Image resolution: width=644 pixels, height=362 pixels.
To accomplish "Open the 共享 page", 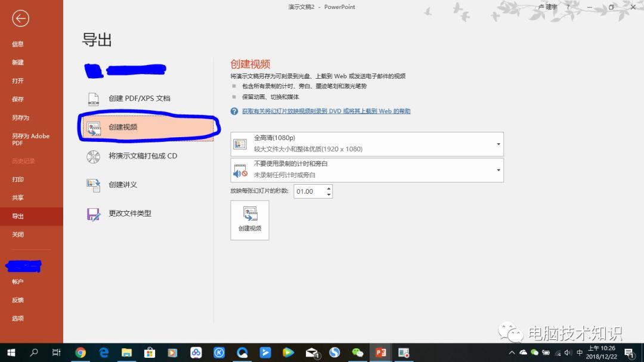I will [18, 197].
